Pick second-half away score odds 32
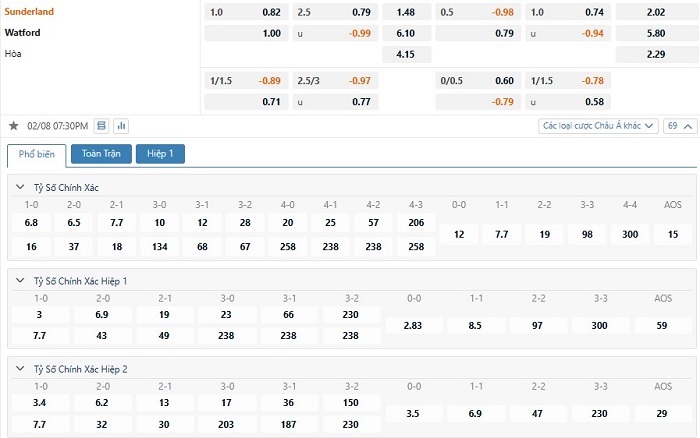 pyautogui.click(x=102, y=424)
